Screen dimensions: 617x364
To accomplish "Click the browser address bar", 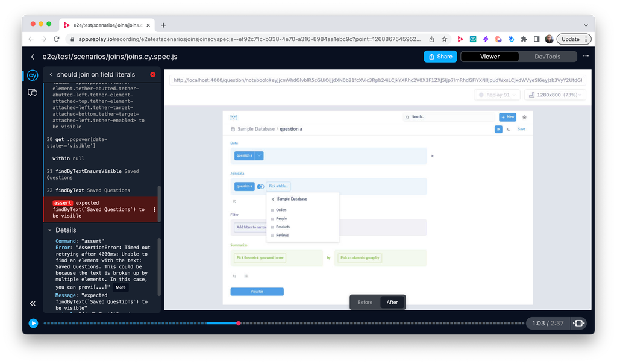I will coord(249,39).
